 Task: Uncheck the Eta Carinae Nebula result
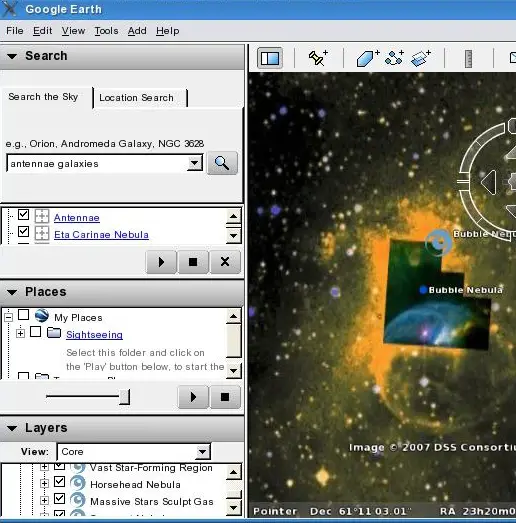pyautogui.click(x=23, y=231)
